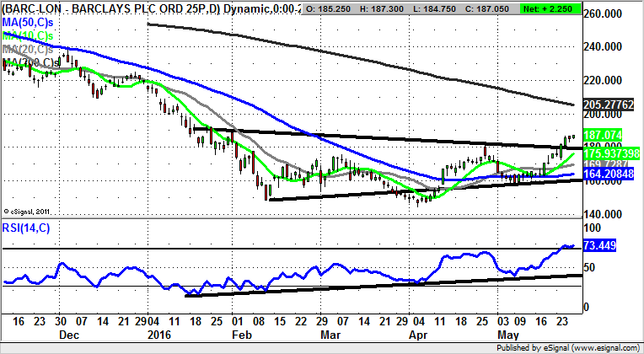The image size is (644, 354).
Task: Open the www.esignal.com publisher link
Action: pyautogui.click(x=602, y=347)
